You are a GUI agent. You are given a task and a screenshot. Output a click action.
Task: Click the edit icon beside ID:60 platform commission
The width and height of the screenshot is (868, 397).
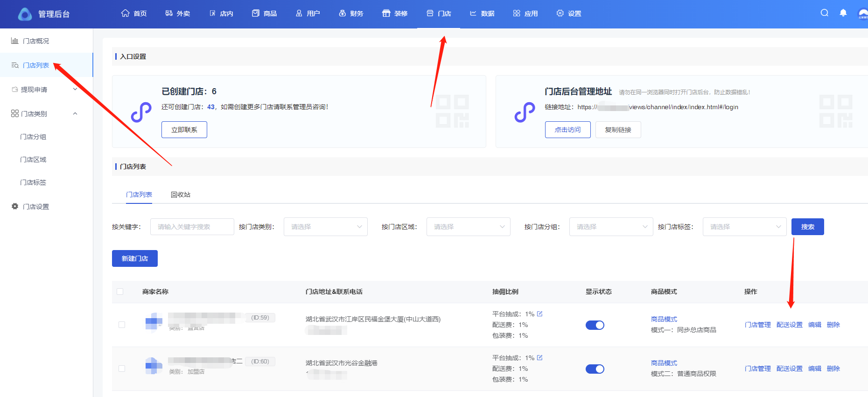coord(540,358)
